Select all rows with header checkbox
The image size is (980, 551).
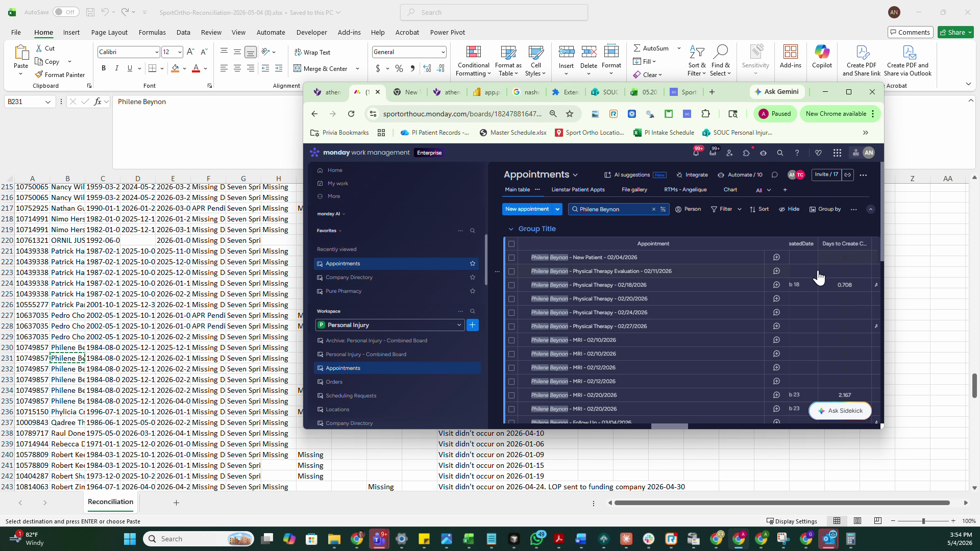511,244
